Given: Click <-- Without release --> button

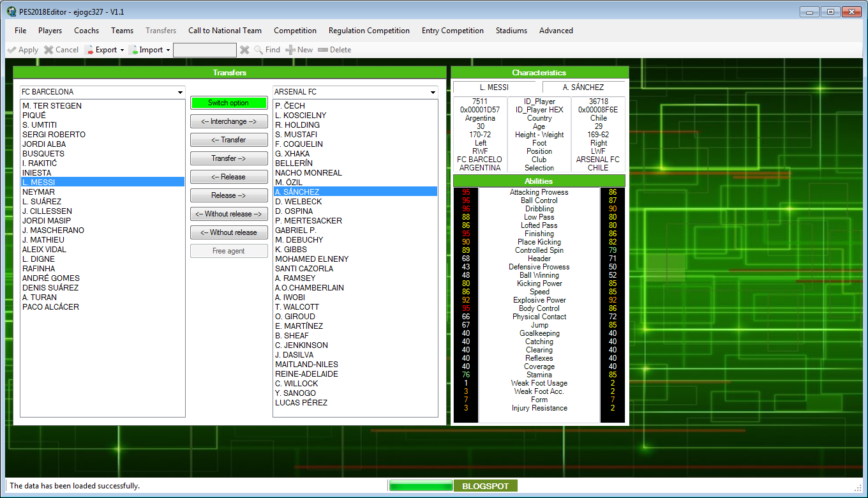Looking at the screenshot, I should [228, 214].
